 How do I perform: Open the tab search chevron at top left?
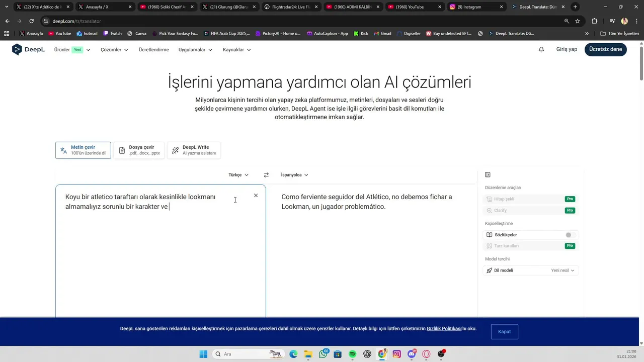6,7
